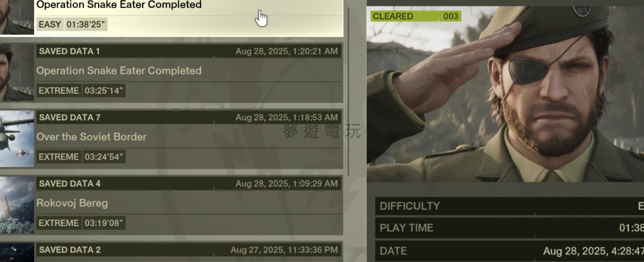The image size is (644, 262).
Task: Click the CLEARED 003 badge
Action: tap(416, 16)
